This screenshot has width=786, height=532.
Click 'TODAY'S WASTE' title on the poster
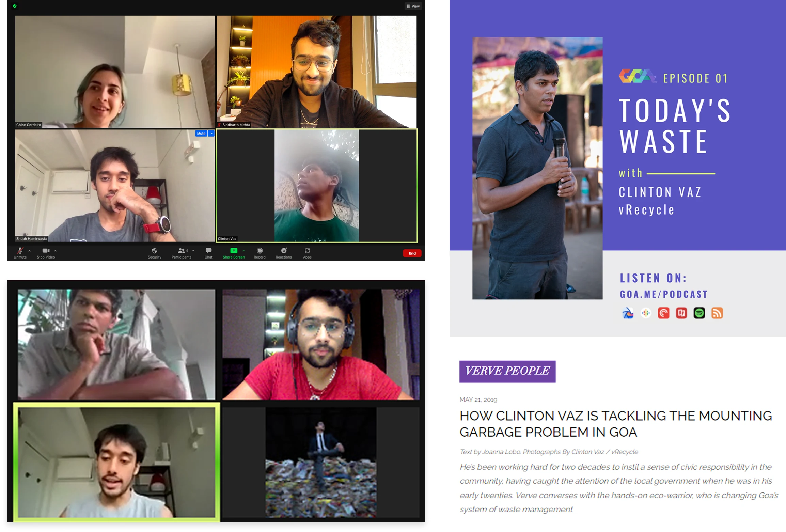pyautogui.click(x=674, y=126)
